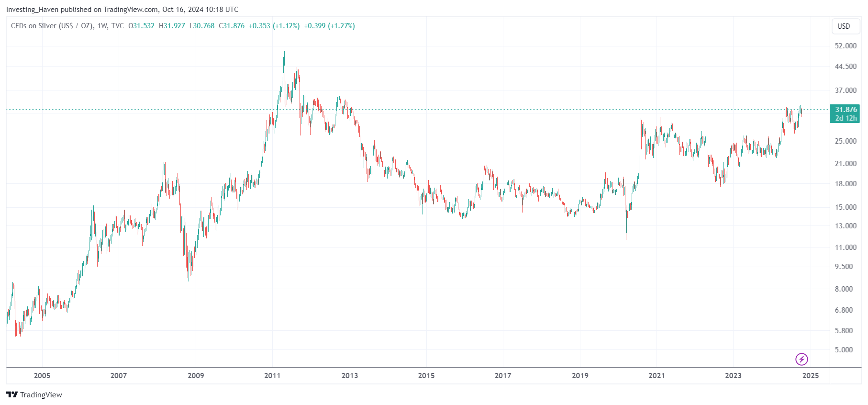Click the 1W interval label in legend
868x405 pixels.
[102, 26]
